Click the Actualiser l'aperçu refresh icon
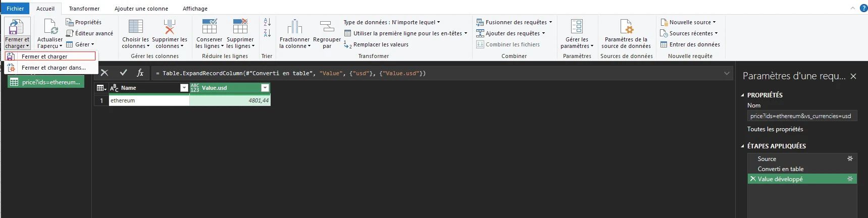868x218 pixels. click(50, 27)
